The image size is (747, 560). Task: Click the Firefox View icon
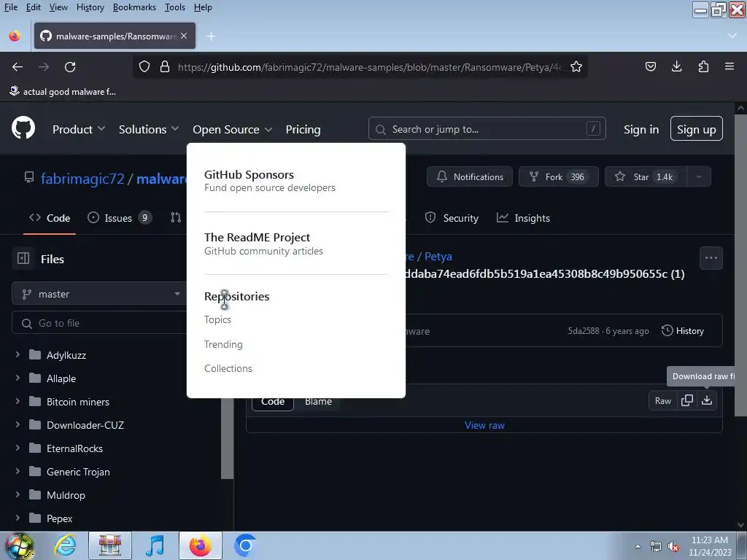tap(15, 36)
